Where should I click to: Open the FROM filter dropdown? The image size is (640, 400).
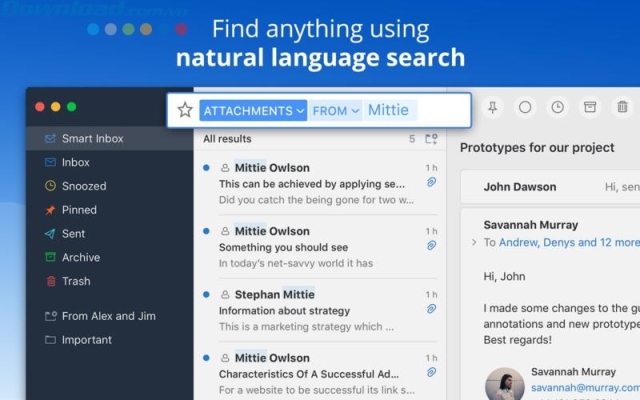click(x=336, y=111)
